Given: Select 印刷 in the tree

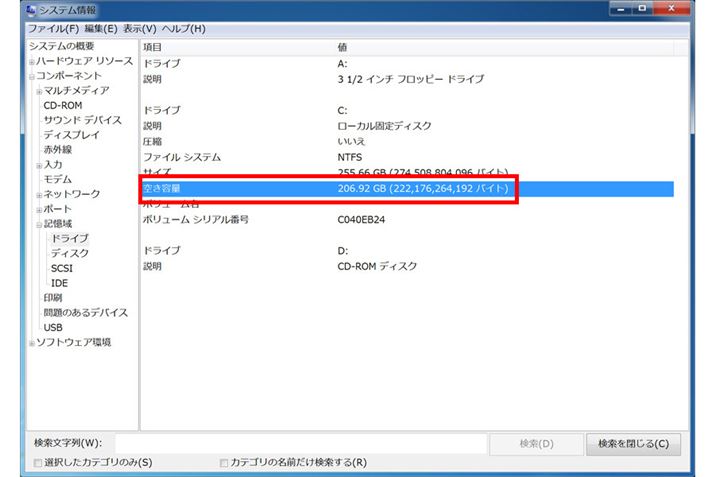Looking at the screenshot, I should (x=53, y=298).
